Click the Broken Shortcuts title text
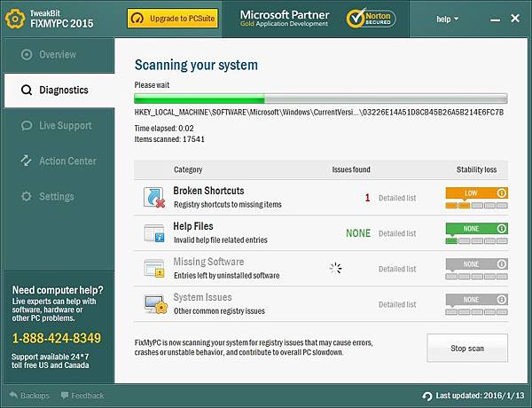532x408 pixels. 208,191
